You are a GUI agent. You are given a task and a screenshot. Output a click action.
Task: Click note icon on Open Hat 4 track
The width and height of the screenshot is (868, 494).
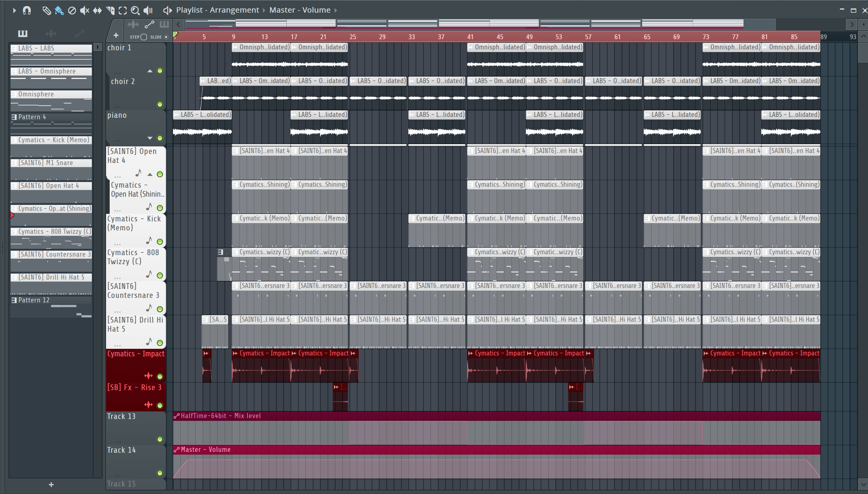click(138, 173)
